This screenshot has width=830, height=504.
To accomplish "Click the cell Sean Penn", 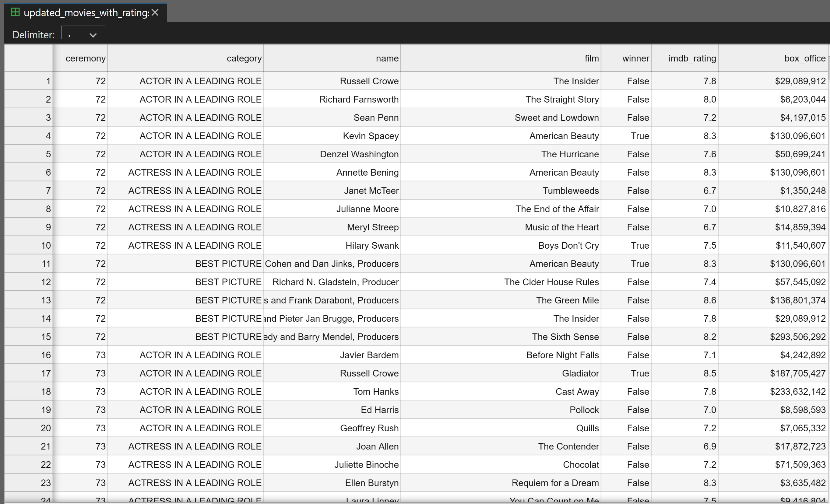I will tap(332, 117).
